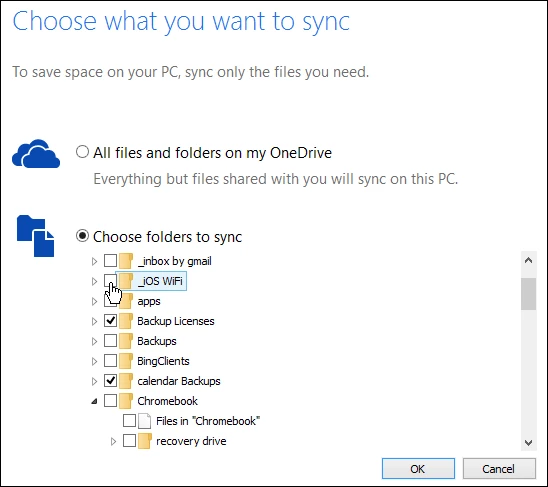This screenshot has width=548, height=487.
Task: Select the "calendar Backups" row label
Action: click(179, 381)
